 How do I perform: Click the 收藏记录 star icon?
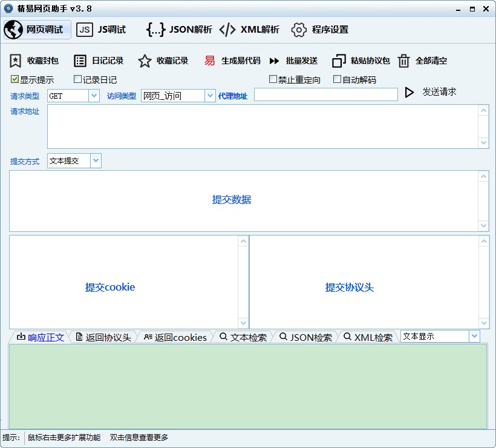point(145,61)
